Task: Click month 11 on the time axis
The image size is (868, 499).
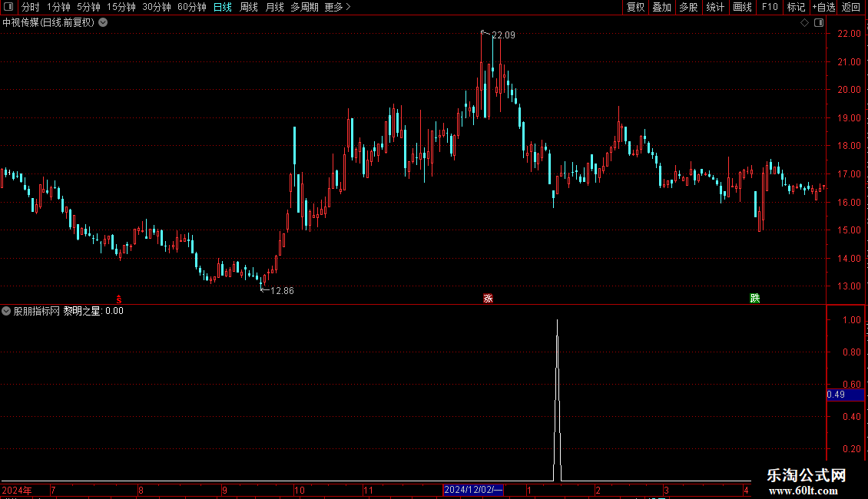Action: tap(368, 490)
